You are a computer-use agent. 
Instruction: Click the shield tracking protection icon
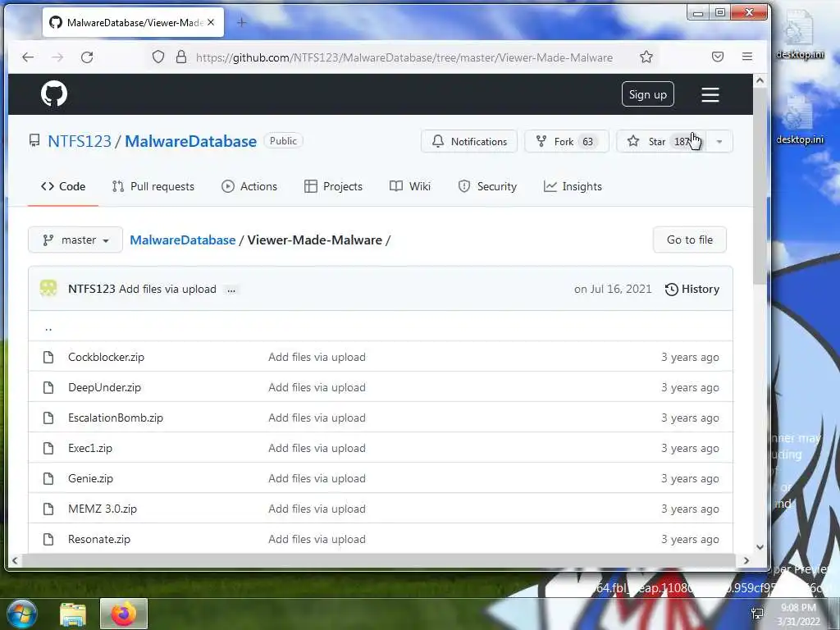coord(158,57)
